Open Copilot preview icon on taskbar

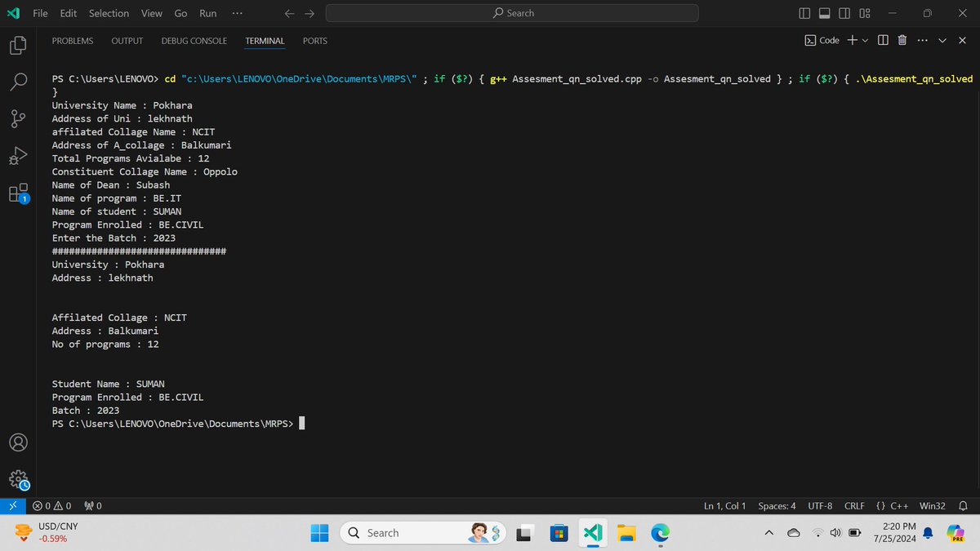click(x=955, y=533)
